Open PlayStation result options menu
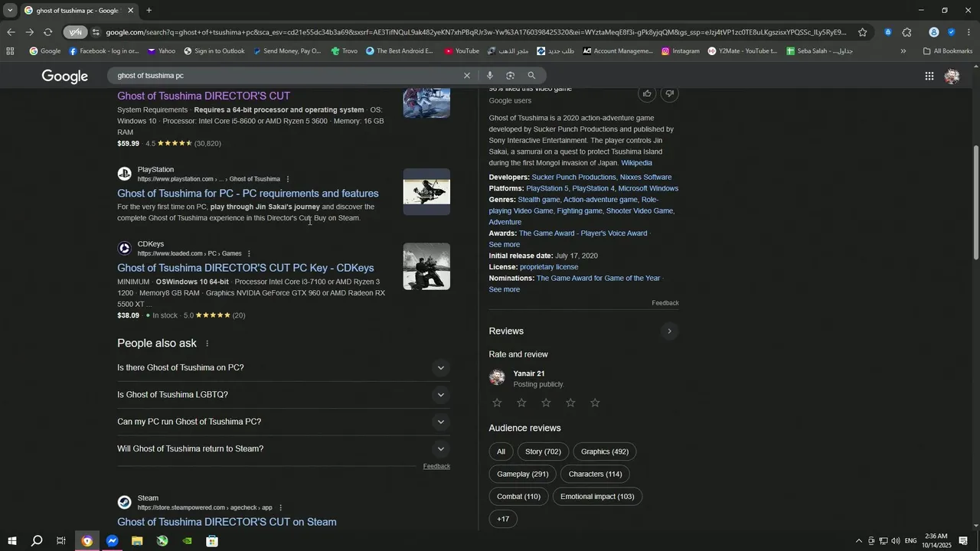Image resolution: width=980 pixels, height=551 pixels. point(288,179)
